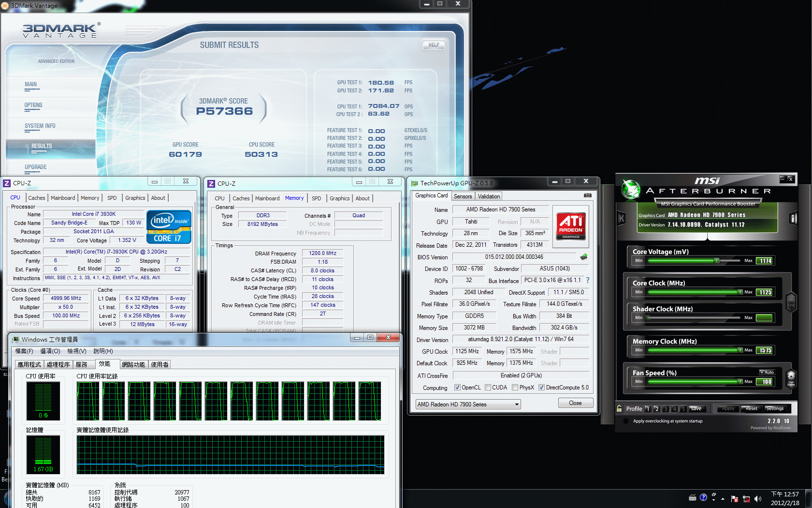
Task: Click the Memory CPU-Z window title icon
Action: tap(211, 183)
